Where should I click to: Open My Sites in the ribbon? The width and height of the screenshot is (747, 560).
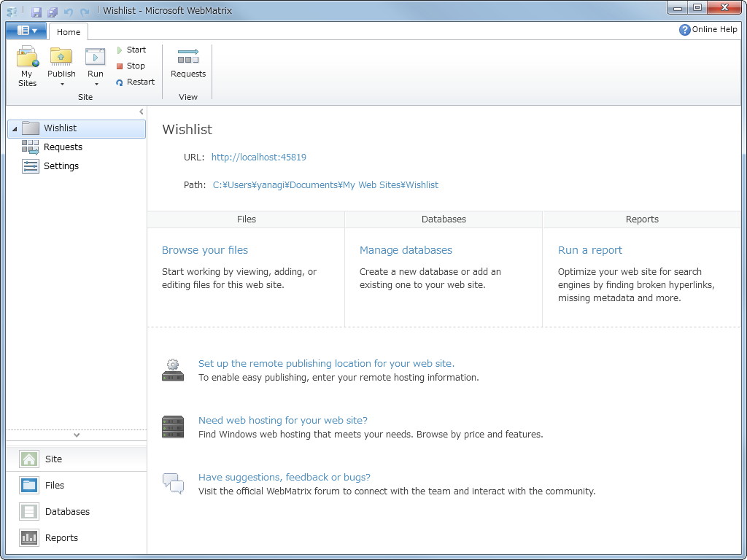(x=26, y=66)
